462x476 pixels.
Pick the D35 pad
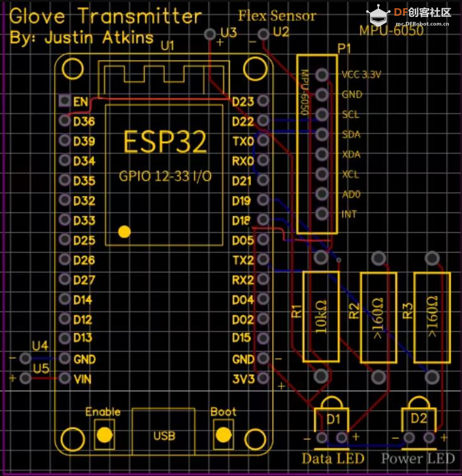64,180
